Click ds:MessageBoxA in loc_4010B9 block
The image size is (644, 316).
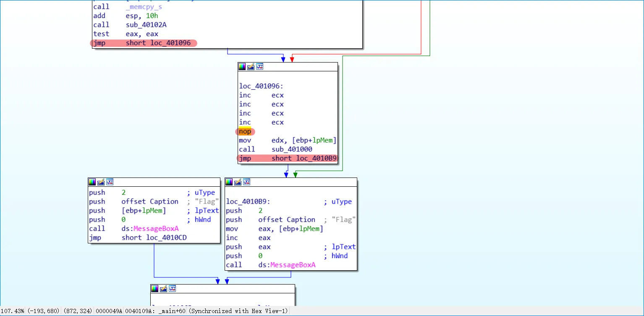287,265
